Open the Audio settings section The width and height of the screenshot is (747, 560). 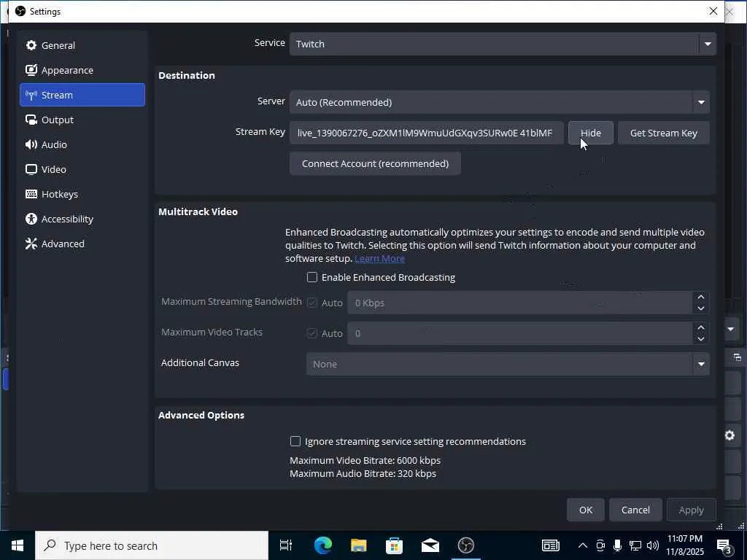click(x=82, y=144)
